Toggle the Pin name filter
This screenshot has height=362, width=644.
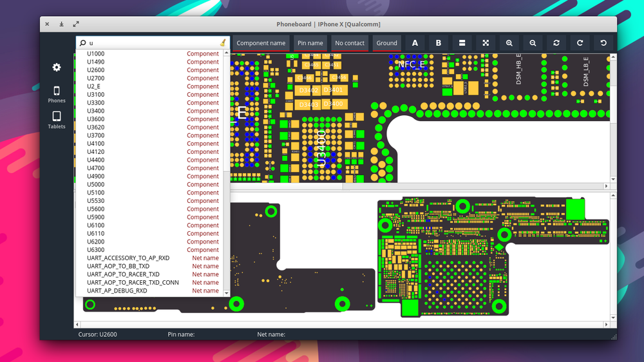coord(310,43)
